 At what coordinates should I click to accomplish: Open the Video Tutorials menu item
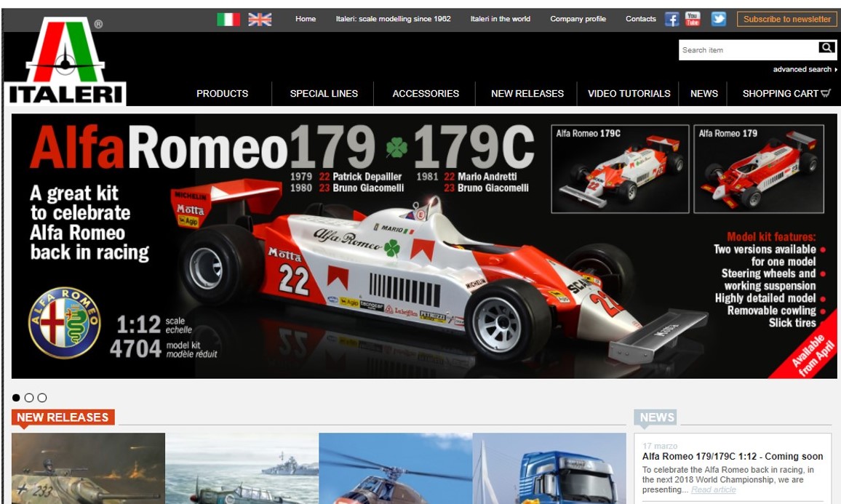[629, 94]
